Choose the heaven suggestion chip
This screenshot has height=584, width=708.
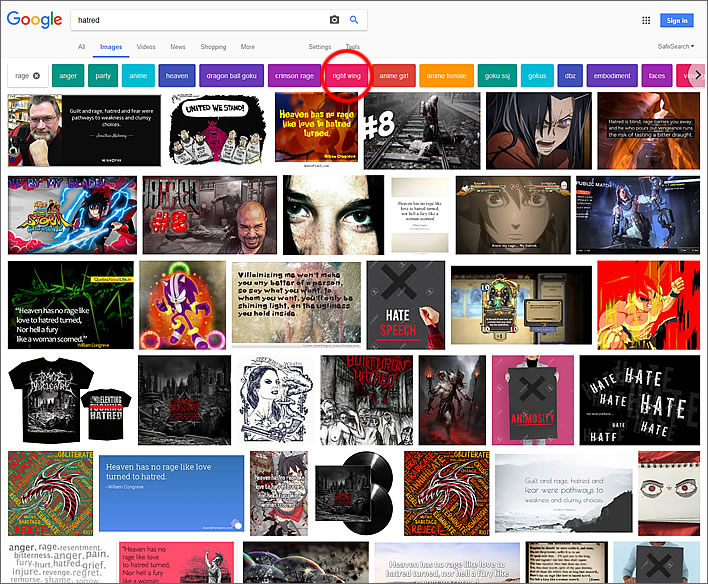click(177, 76)
